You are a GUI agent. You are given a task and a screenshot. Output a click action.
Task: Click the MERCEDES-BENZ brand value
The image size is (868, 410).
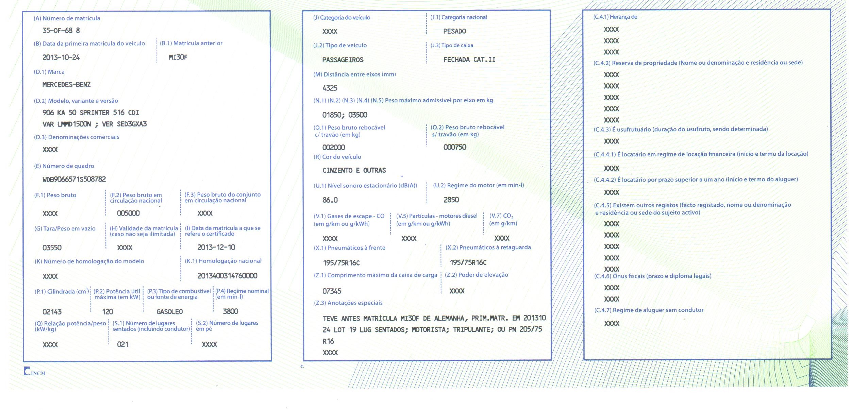tap(66, 85)
